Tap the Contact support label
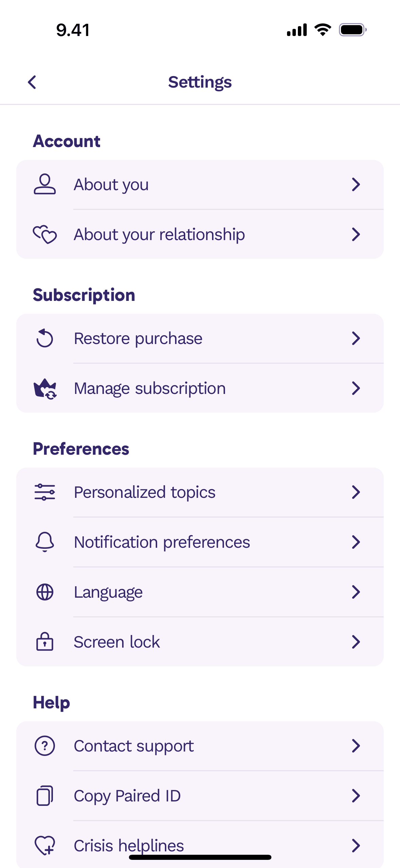Viewport: 400px width, 868px height. tap(134, 746)
